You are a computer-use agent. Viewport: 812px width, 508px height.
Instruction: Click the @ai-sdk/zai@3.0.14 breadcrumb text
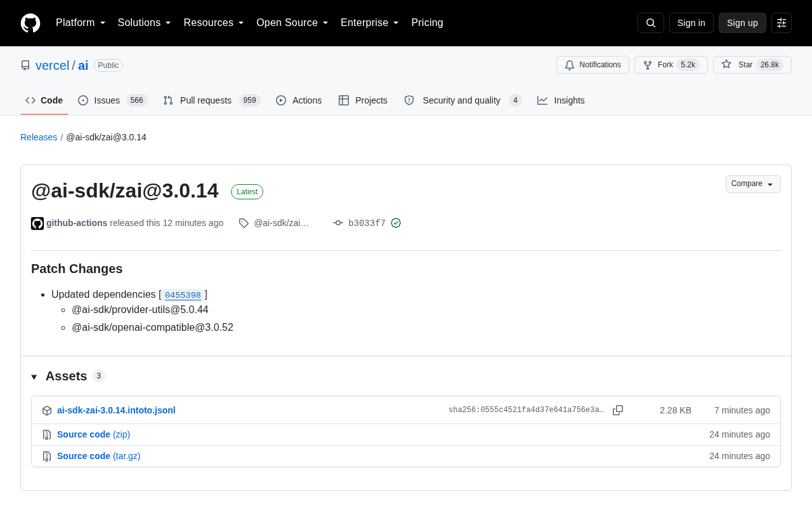[107, 137]
